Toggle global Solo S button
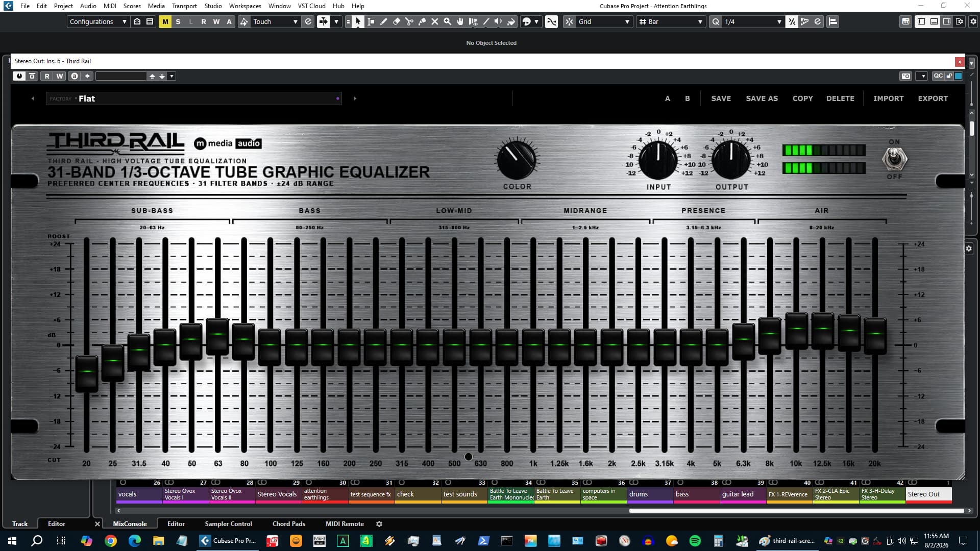The image size is (980, 551). [178, 21]
